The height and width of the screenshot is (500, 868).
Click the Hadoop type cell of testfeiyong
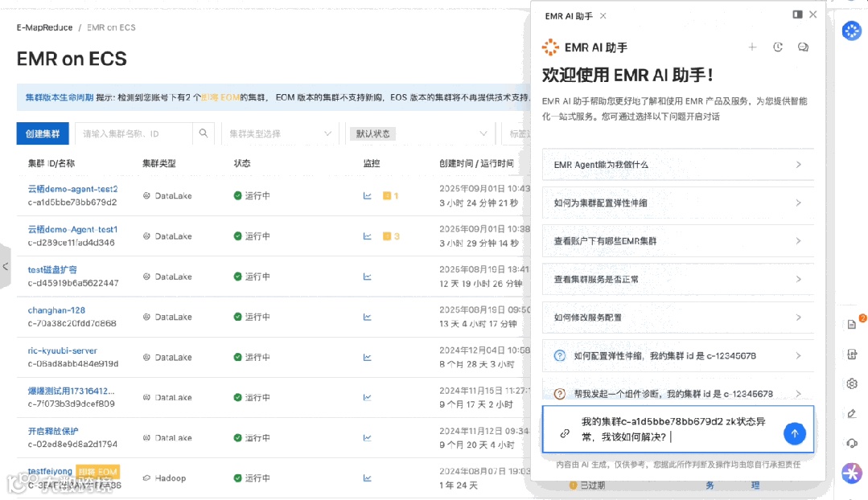164,477
